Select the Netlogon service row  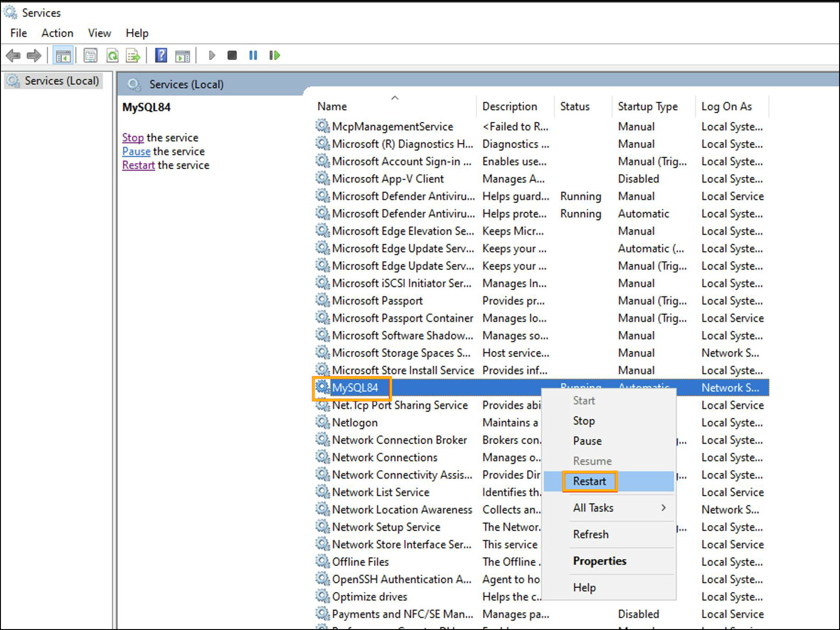[x=355, y=423]
